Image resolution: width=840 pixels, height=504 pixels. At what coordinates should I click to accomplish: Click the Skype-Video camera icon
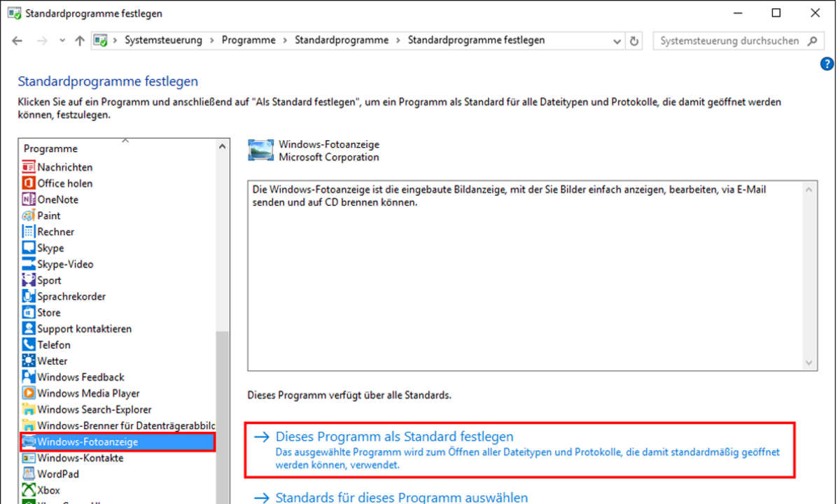click(29, 264)
